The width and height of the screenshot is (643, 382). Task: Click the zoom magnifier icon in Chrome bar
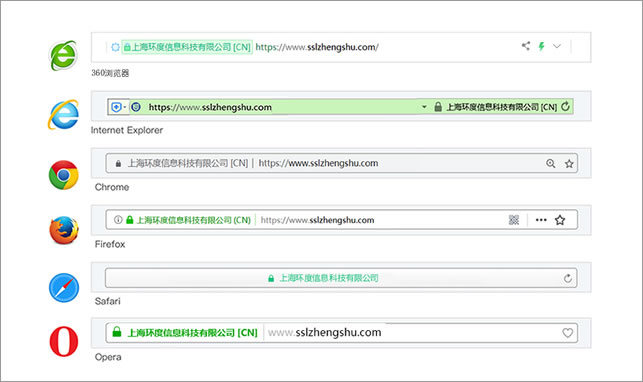tap(551, 164)
